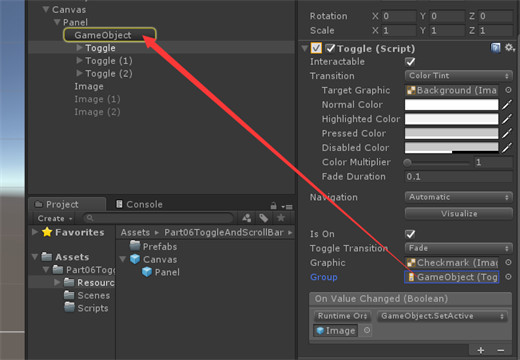
Task: Open object picker for Group field
Action: [508, 277]
